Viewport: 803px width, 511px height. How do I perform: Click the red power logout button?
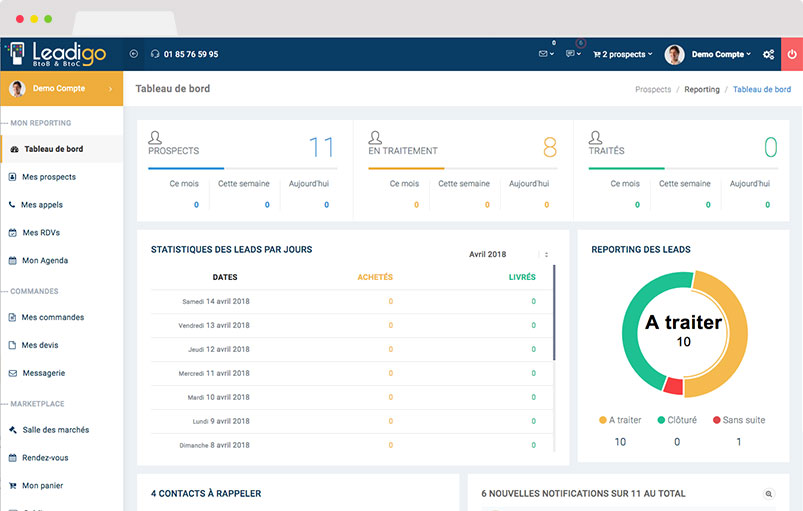tap(792, 54)
